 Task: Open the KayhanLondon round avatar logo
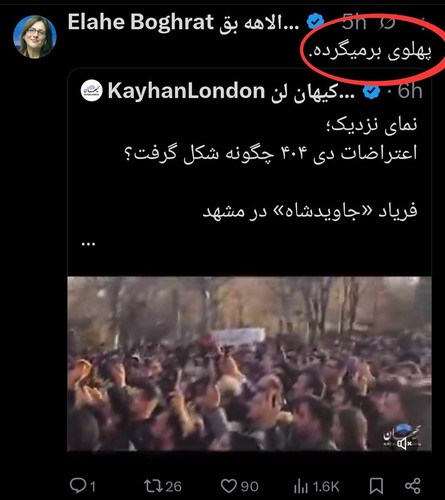tap(91, 91)
